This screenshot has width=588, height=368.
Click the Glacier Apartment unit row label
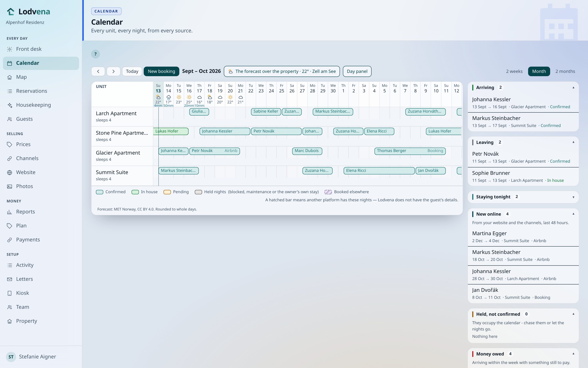122,156
